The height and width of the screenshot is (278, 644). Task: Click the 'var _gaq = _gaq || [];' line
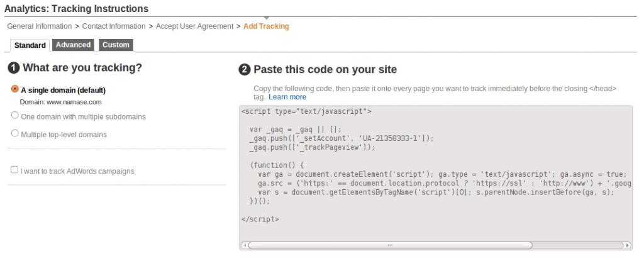296,130
